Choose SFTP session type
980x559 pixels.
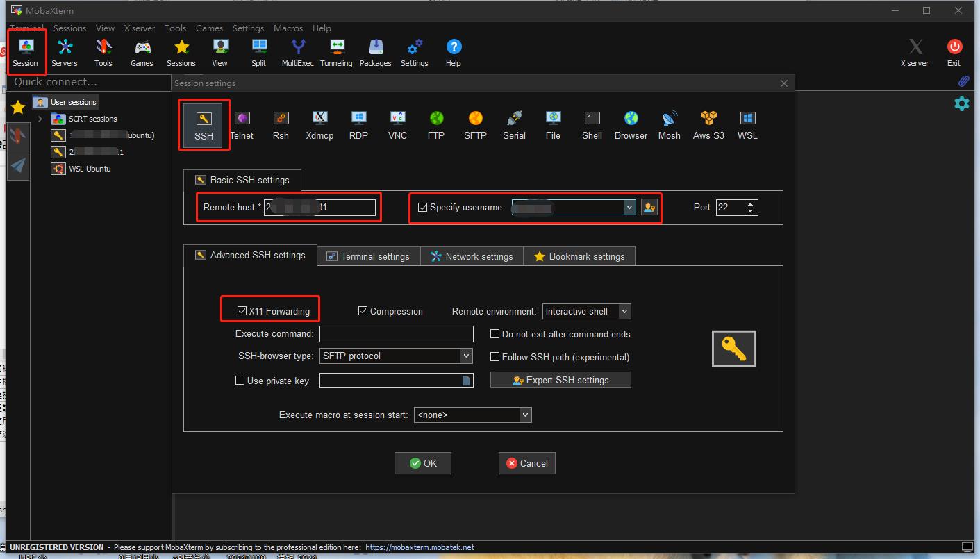click(x=475, y=126)
